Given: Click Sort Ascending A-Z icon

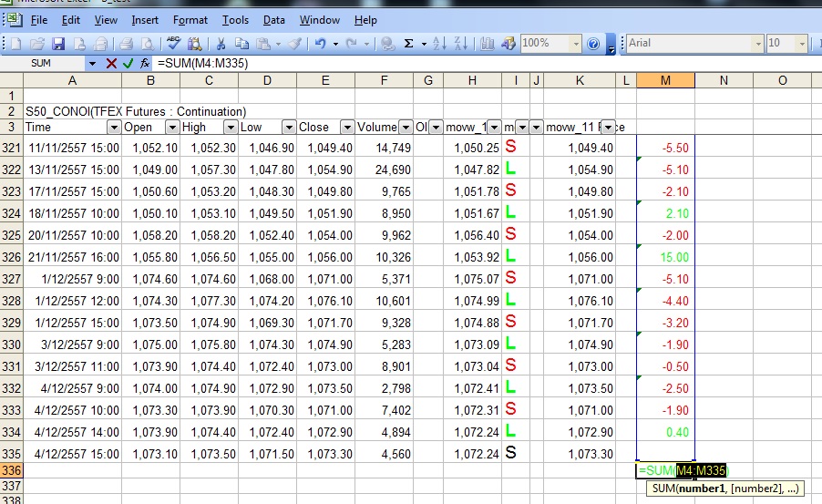Looking at the screenshot, I should point(439,44).
